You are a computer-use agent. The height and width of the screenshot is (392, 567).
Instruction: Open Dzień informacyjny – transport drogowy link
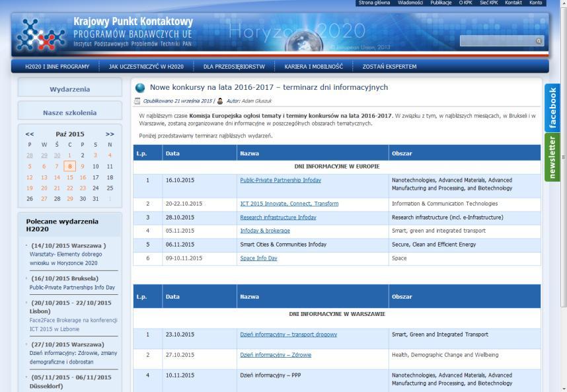point(289,334)
